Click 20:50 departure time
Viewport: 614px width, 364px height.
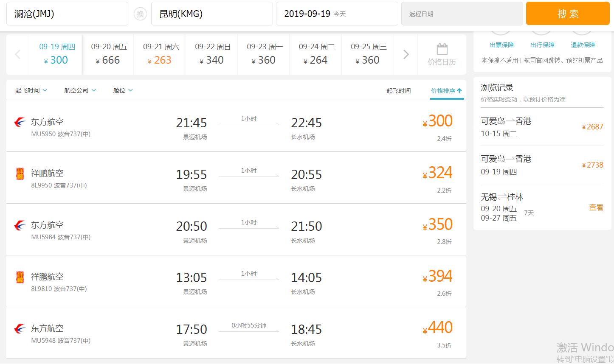click(192, 227)
